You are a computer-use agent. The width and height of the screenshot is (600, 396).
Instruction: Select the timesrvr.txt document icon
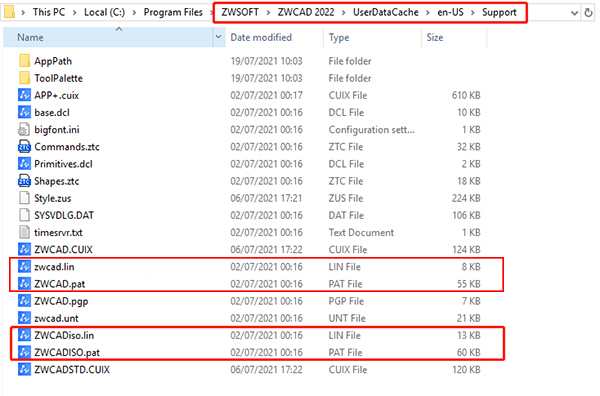(24, 232)
